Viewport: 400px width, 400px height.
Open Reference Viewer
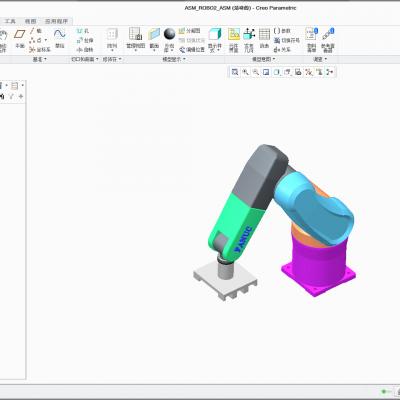click(328, 40)
